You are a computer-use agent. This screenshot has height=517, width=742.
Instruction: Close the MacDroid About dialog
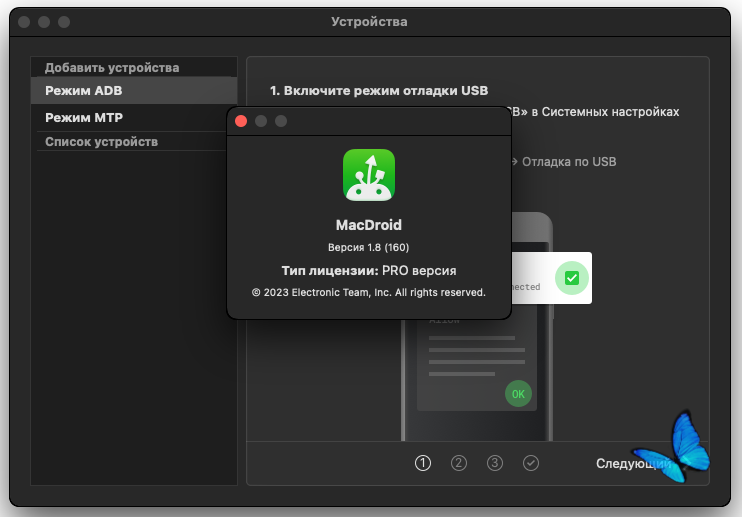[241, 121]
